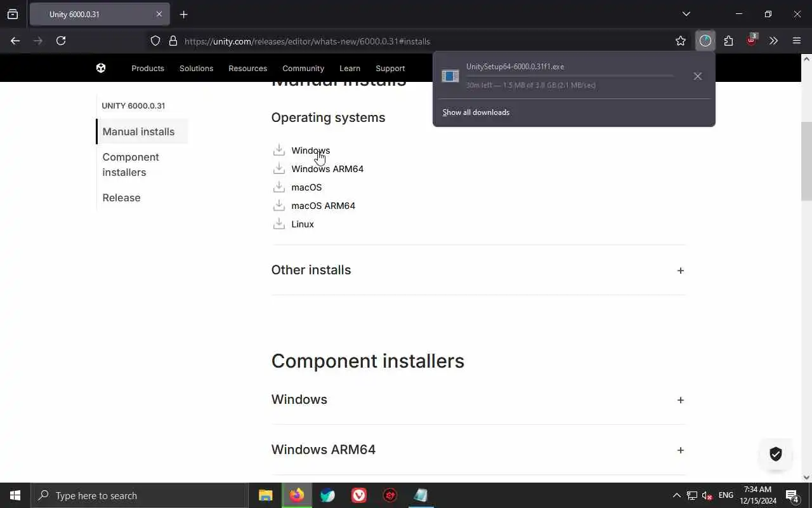Reload the current page

point(61,41)
